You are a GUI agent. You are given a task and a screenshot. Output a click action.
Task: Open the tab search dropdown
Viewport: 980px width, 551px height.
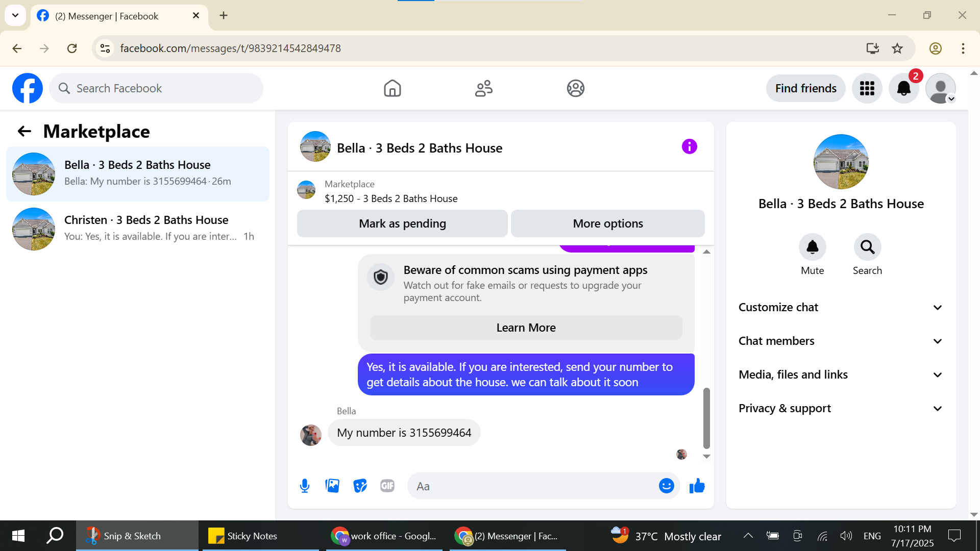point(15,15)
